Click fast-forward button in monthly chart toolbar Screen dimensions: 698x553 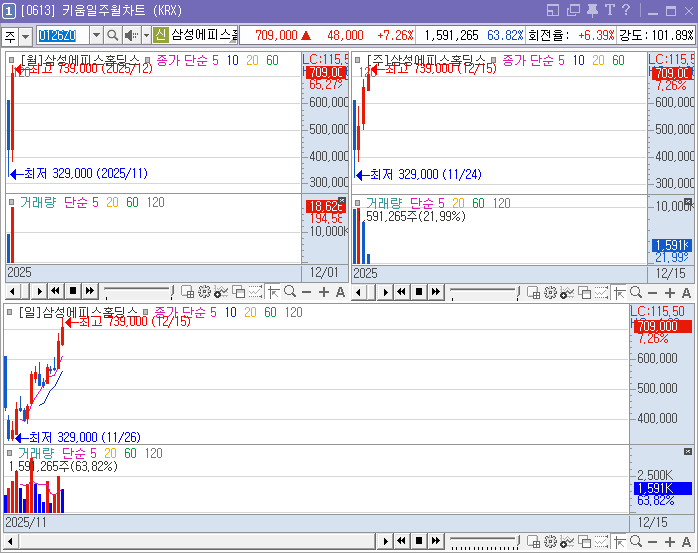click(x=90, y=292)
